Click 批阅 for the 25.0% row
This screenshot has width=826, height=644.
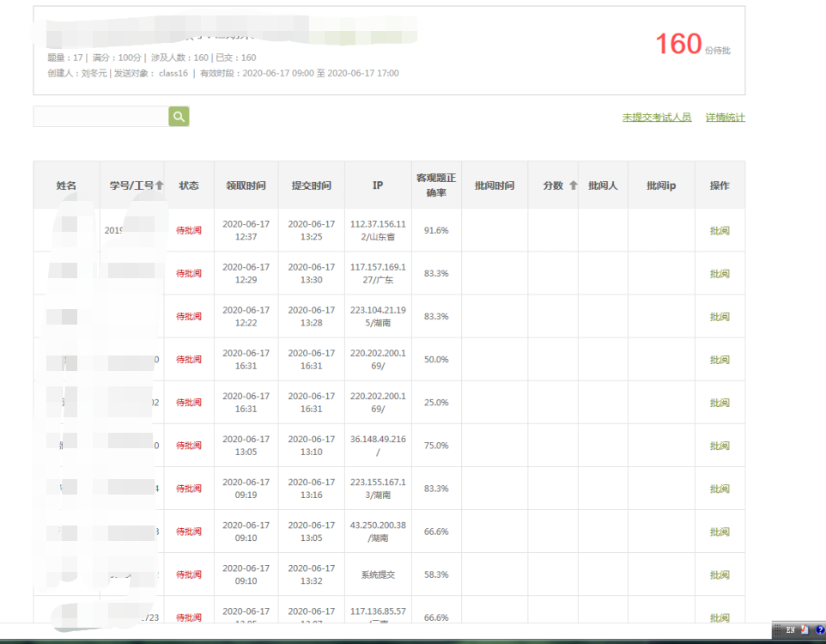point(720,403)
